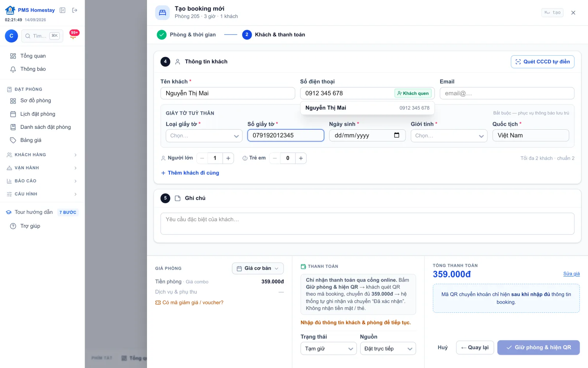
Task: Increase Người lớn count
Action: tap(228, 158)
